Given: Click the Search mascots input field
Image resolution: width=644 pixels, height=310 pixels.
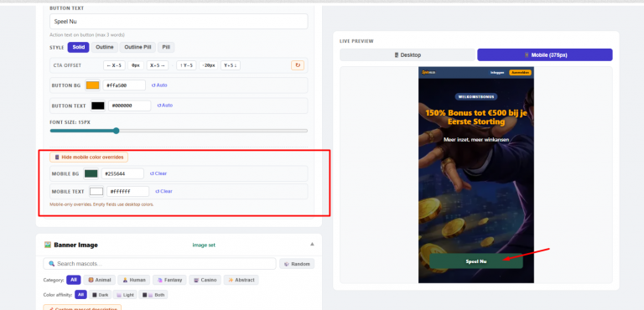Looking at the screenshot, I should 160,264.
